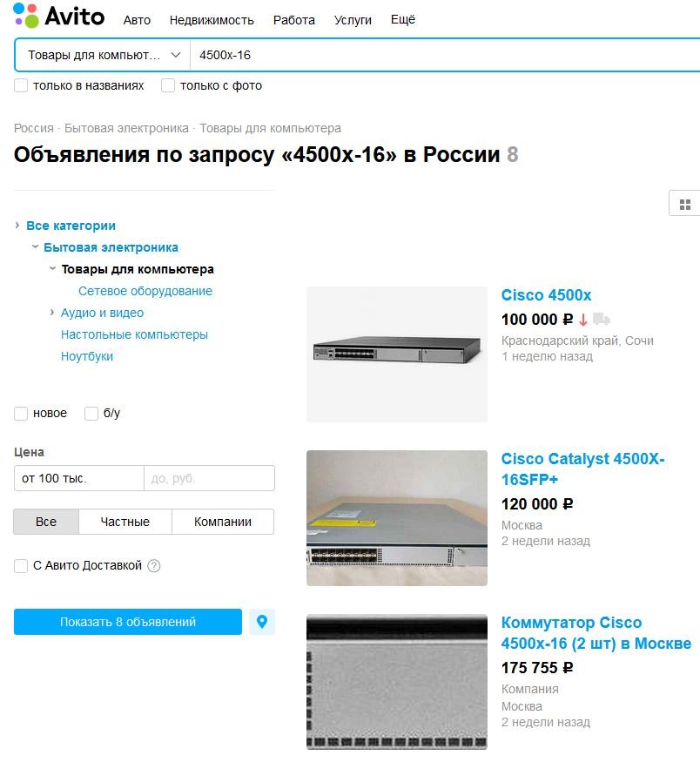The image size is (700, 769).
Task: Open the 'Недвижимость' menu item
Action: click(x=212, y=20)
